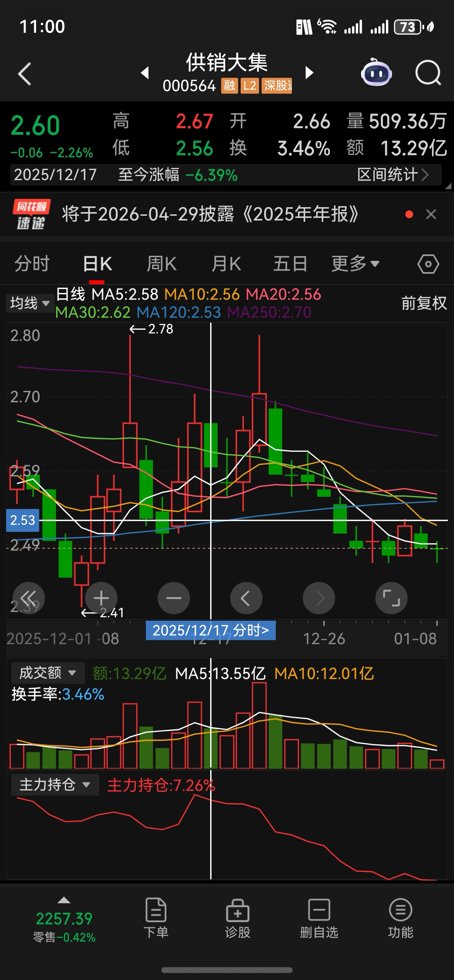Image resolution: width=454 pixels, height=980 pixels.
Task: Zoom in the chart with plus button
Action: (x=101, y=598)
